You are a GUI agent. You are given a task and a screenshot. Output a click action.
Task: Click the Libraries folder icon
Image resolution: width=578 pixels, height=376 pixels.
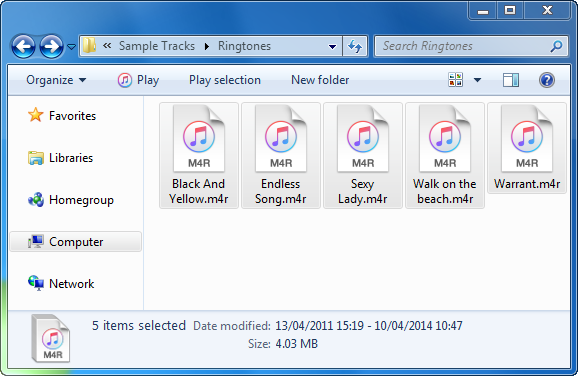coord(36,158)
